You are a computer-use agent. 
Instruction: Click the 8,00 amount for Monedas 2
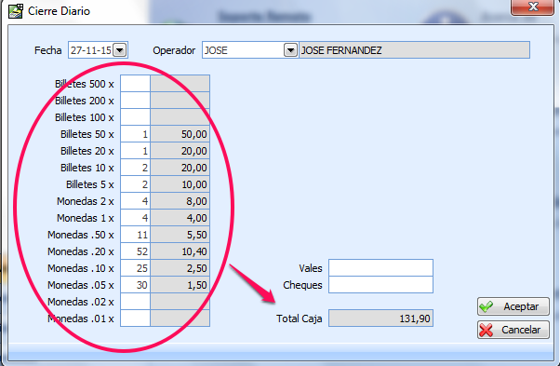coord(180,201)
